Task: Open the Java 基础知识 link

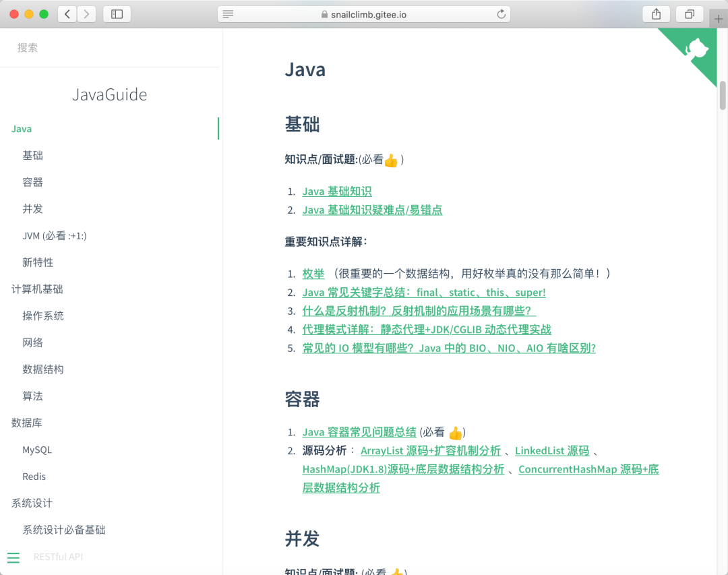Action: (x=337, y=191)
